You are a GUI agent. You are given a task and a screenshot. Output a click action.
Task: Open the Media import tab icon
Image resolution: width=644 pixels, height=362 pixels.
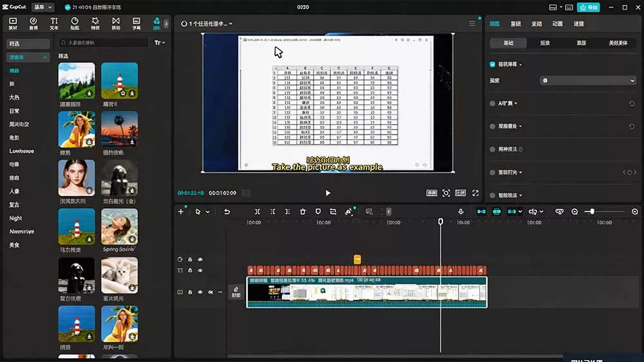[x=13, y=23]
